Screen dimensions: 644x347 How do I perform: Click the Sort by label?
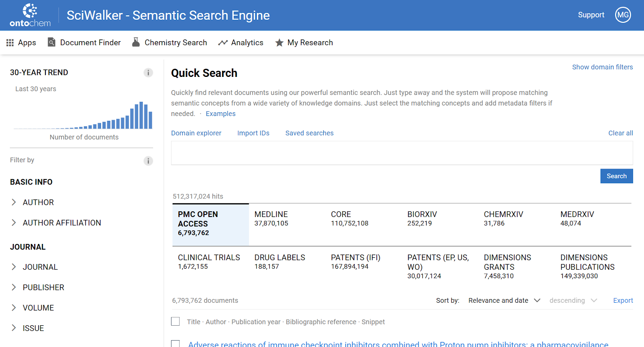click(448, 300)
